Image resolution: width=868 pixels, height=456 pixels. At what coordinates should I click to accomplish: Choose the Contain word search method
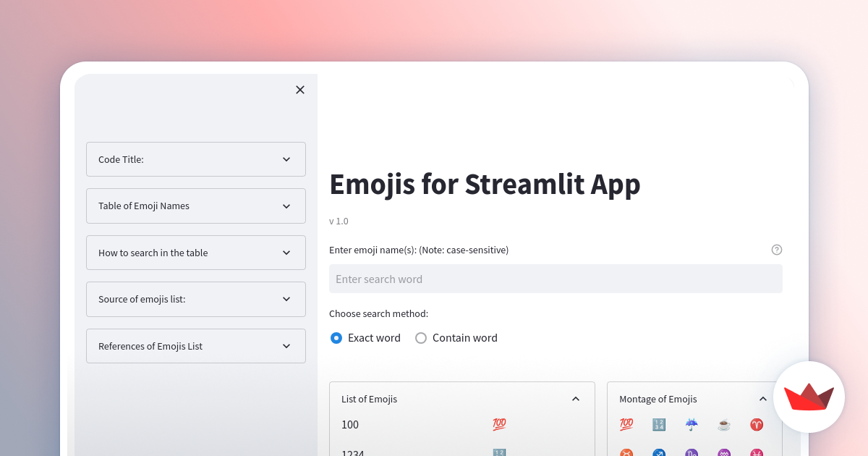[420, 337]
